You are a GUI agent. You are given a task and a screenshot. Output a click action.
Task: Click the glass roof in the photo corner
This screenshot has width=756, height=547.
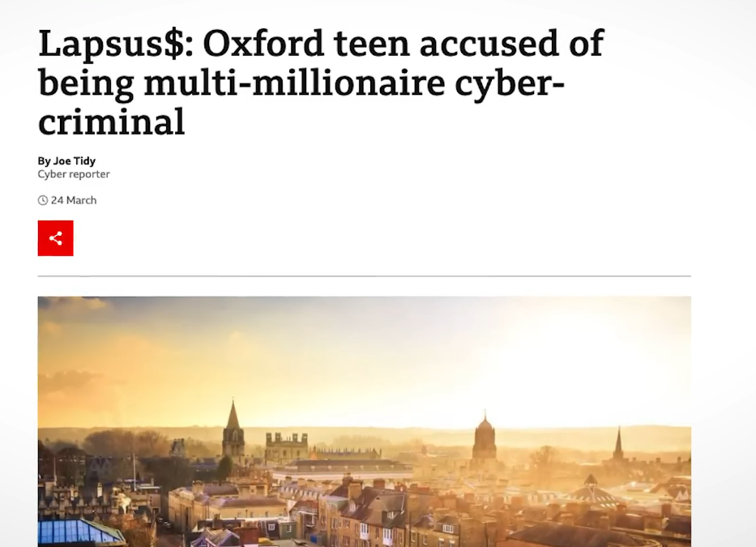[x=79, y=531]
